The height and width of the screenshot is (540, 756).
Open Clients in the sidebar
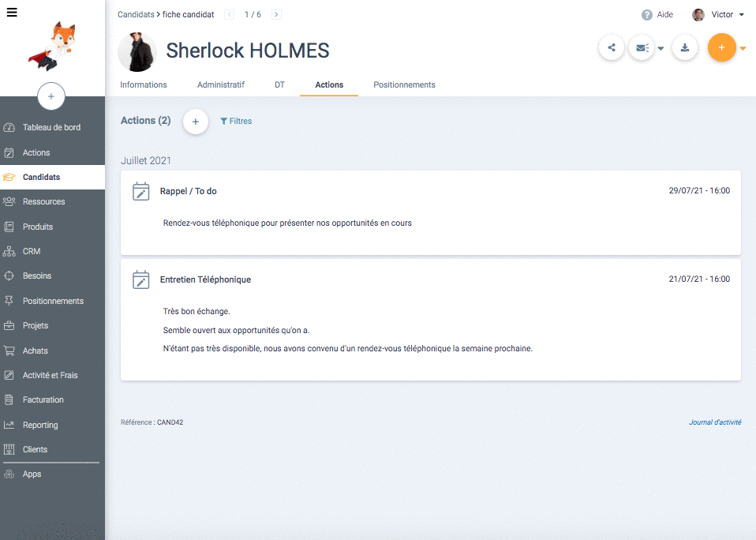coord(52,449)
